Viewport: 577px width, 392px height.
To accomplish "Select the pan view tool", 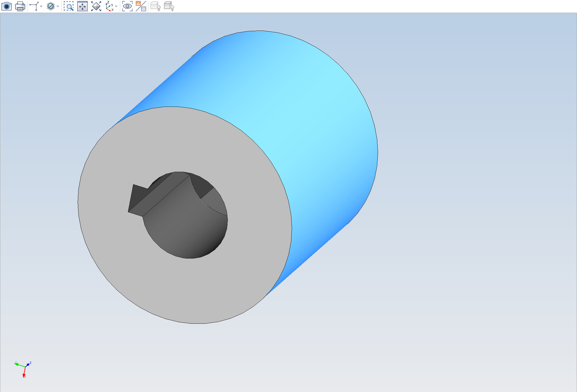I will click(x=83, y=6).
